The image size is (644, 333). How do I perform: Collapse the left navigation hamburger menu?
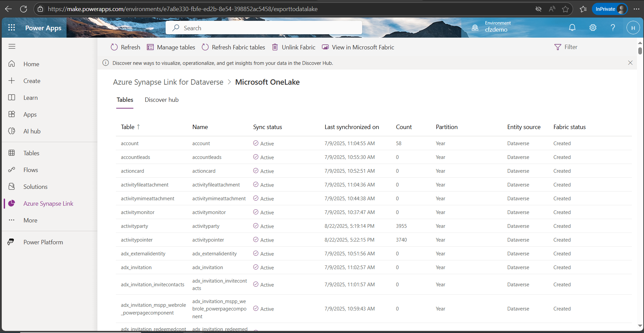pyautogui.click(x=12, y=46)
